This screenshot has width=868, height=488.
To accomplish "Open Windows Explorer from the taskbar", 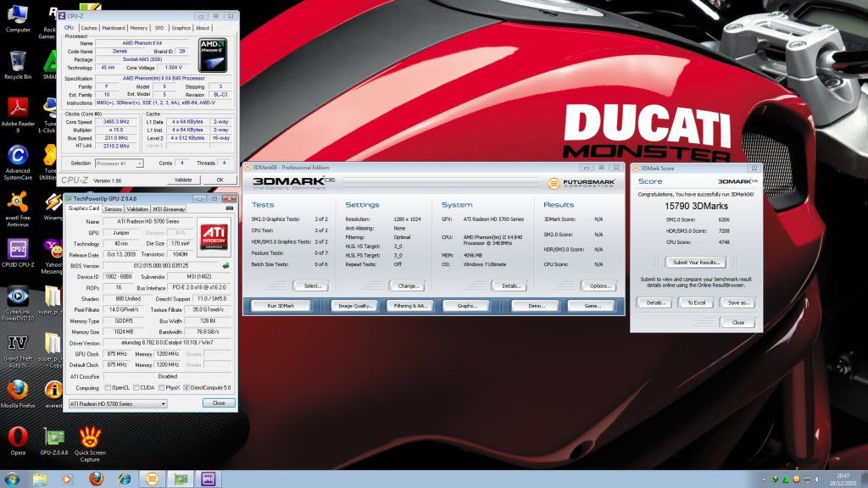I will tap(40, 480).
